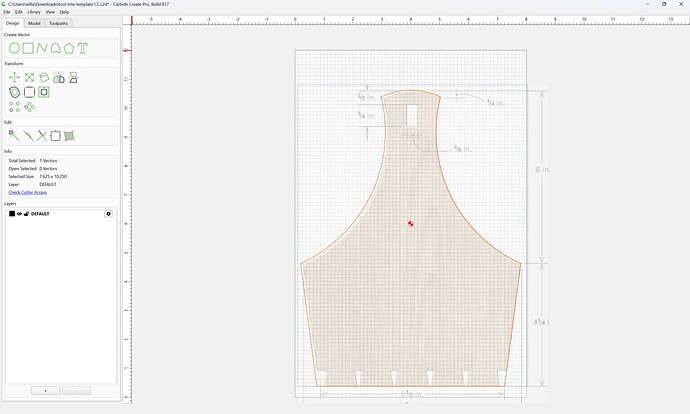Open the File menu
This screenshot has height=414, width=690.
[7, 12]
